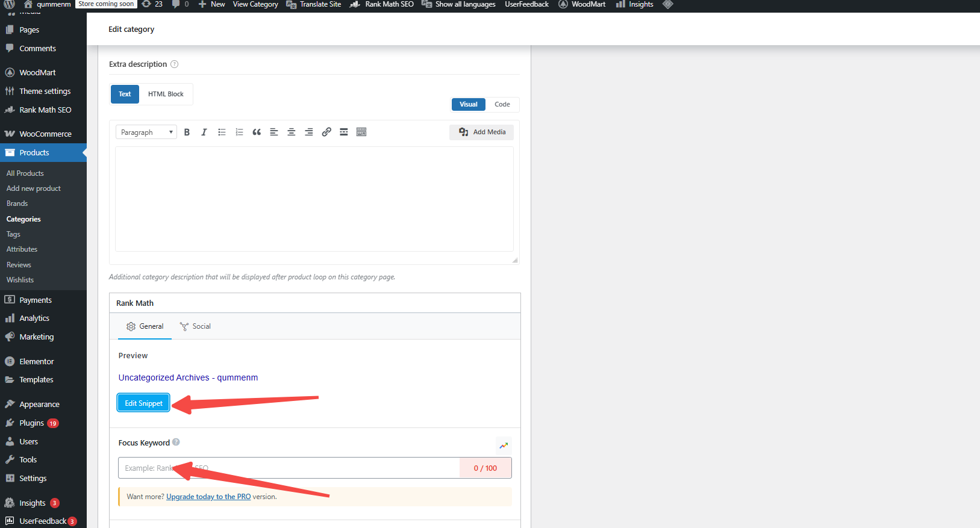Open the Paragraph format dropdown
The image size is (980, 528).
click(146, 132)
